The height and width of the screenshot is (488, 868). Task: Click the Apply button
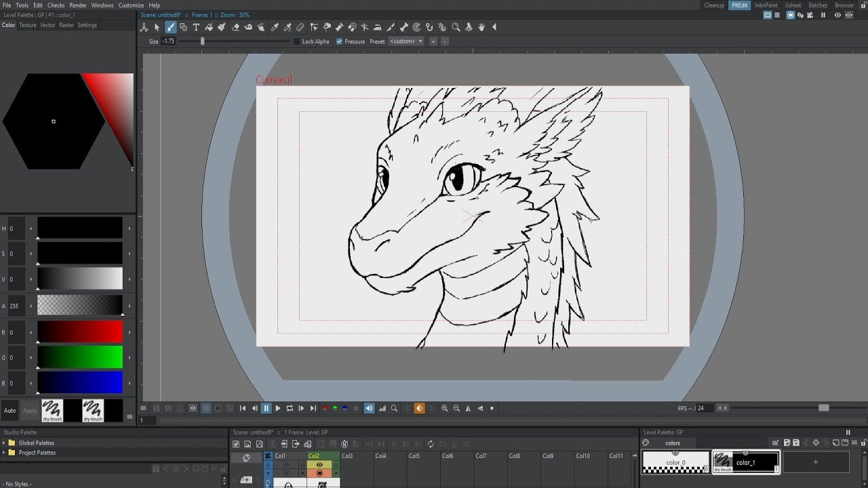[x=30, y=410]
